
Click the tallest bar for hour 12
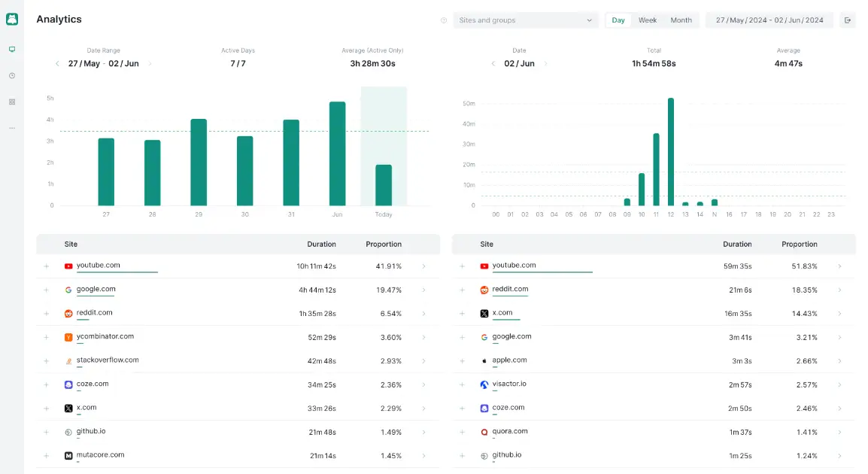pos(670,151)
